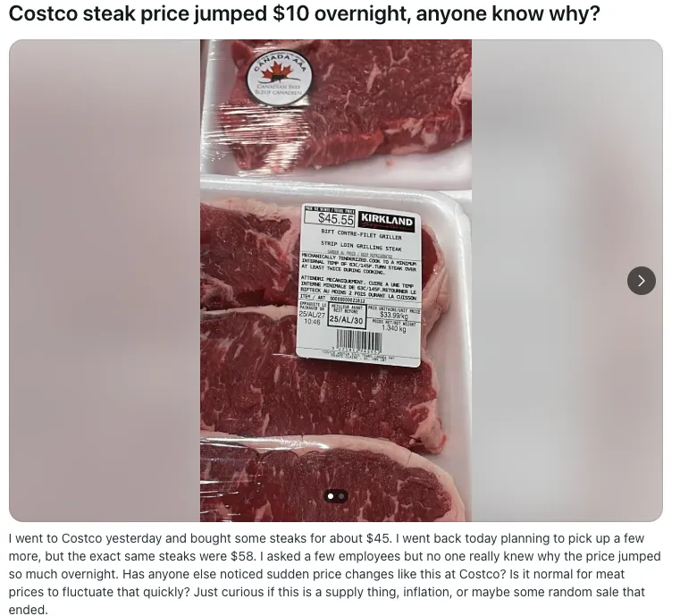Click the $45.55 total price tag
Image resolution: width=680 pixels, height=616 pixels.
pyautogui.click(x=328, y=217)
